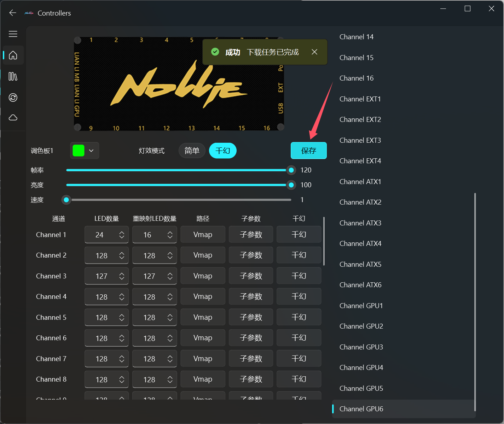Select Channel 15 in list
The height and width of the screenshot is (424, 504).
[x=403, y=58]
